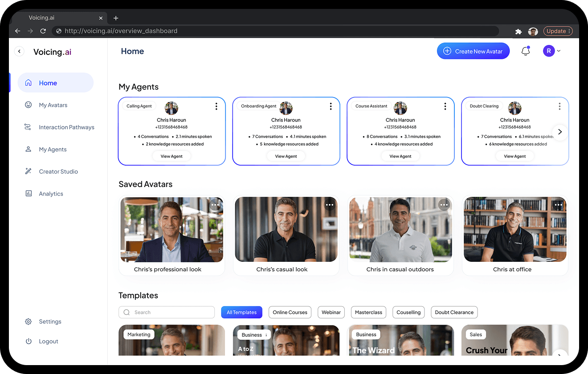
Task: Click the R user avatar circle
Action: coord(548,51)
